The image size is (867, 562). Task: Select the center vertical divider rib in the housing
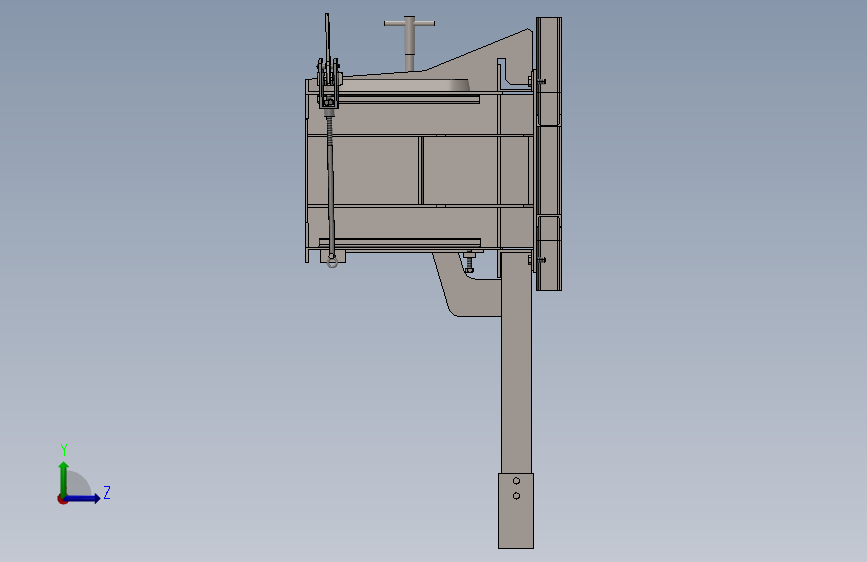point(421,170)
